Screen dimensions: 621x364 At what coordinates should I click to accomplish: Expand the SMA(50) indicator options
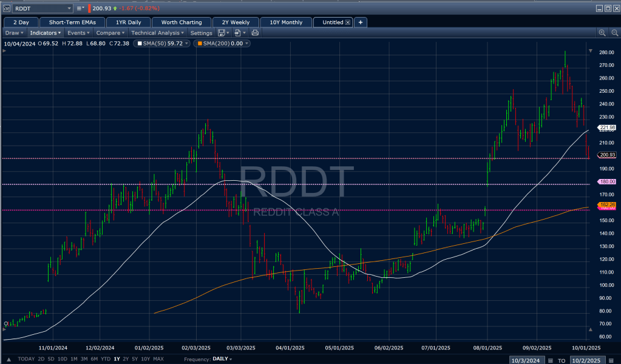pos(186,44)
